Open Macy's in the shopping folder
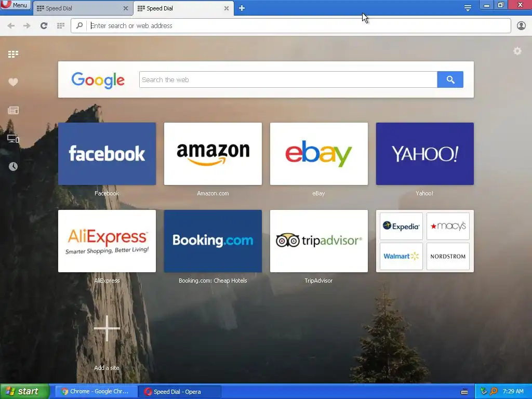This screenshot has width=532, height=399. point(448,227)
